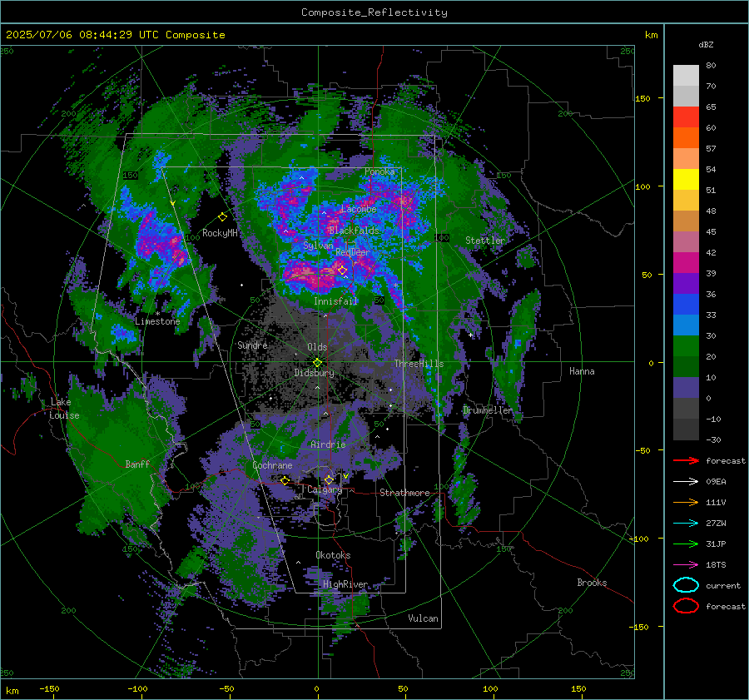Image resolution: width=749 pixels, height=700 pixels.
Task: Click the Lake Louise label
Action: coord(64,409)
